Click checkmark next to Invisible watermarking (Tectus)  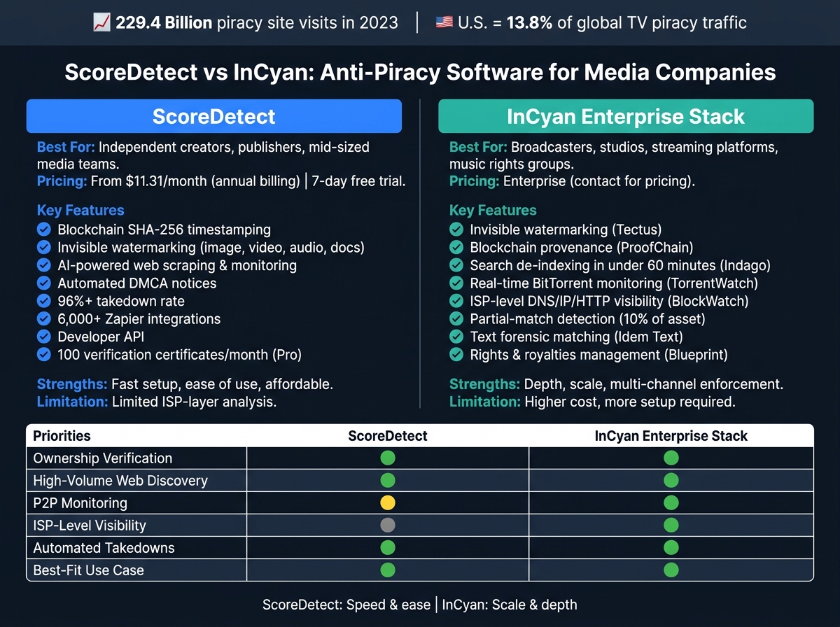tap(456, 229)
